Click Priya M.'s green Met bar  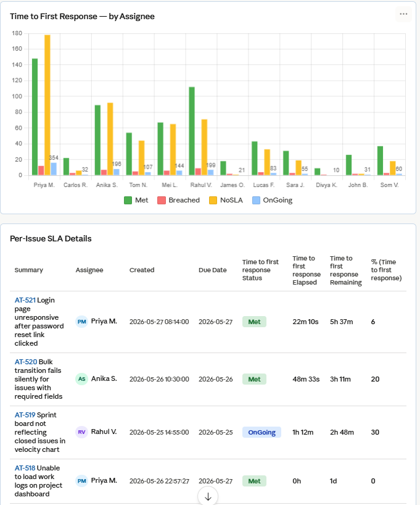tap(35, 117)
